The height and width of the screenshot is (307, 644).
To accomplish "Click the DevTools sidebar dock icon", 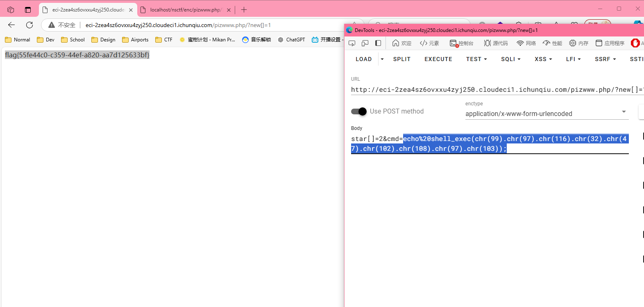I will (x=378, y=43).
